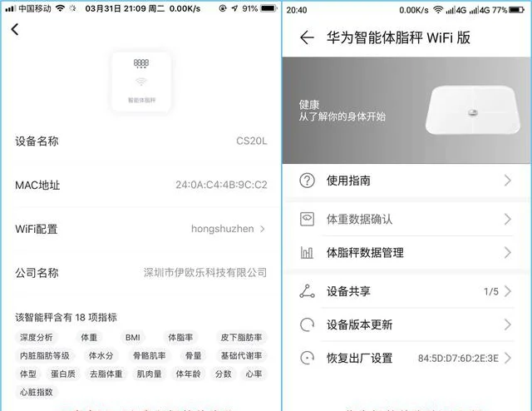Tap the 皮下脂肪率 indicator tag
532x411 pixels.
coord(241,337)
